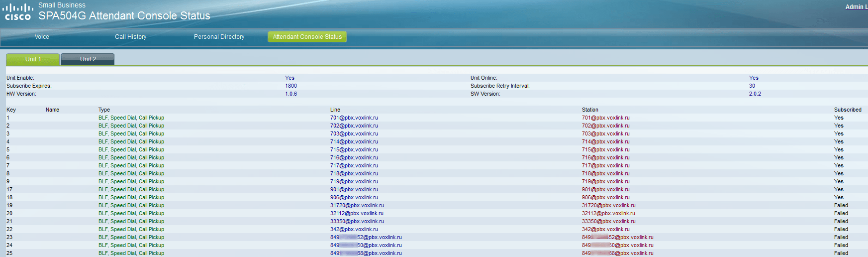Click line 702@pbx.voxlink.ru
This screenshot has width=868, height=257.
click(x=354, y=126)
